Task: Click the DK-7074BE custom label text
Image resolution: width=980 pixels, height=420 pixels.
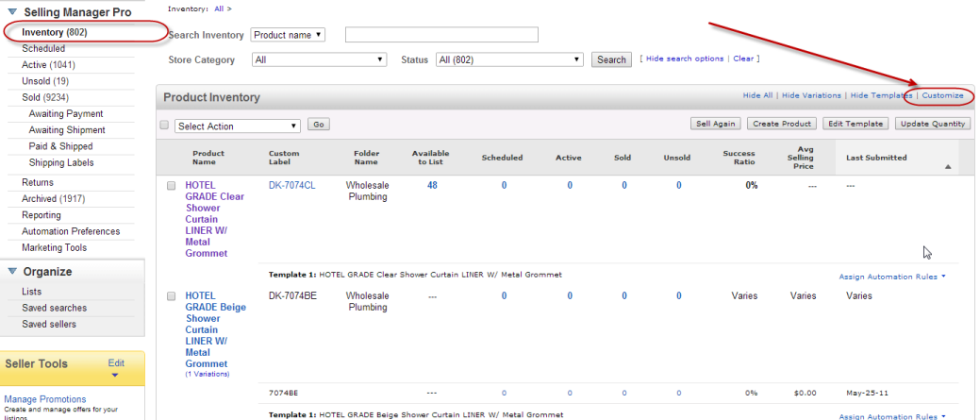Action: point(292,295)
